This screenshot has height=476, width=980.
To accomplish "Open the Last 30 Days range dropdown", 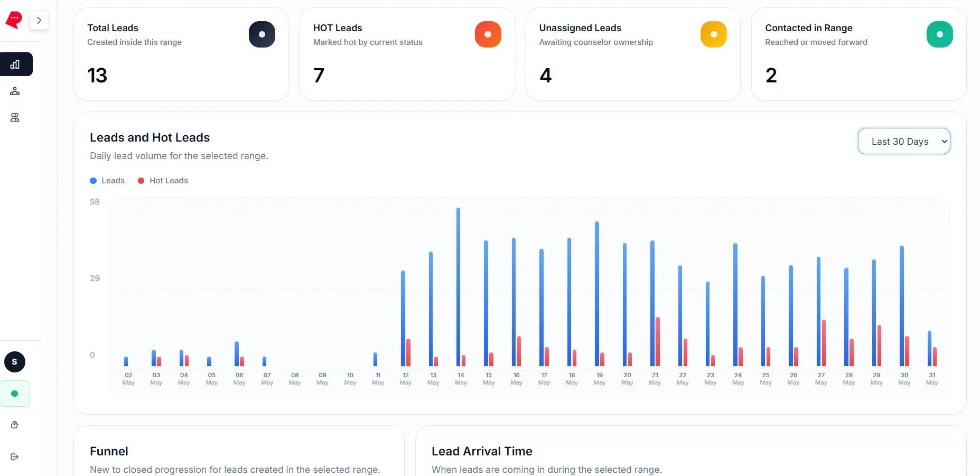I will (904, 141).
